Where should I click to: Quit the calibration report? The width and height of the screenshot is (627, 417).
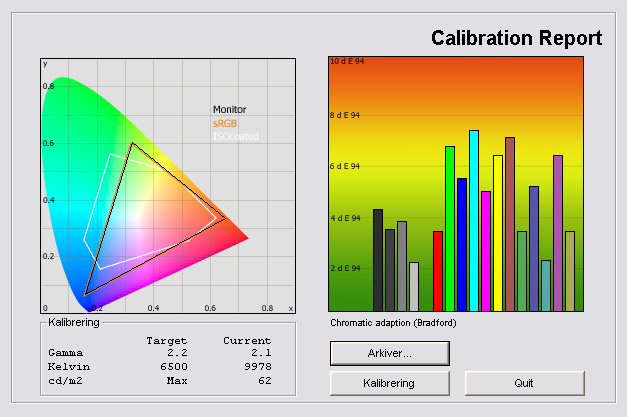525,383
